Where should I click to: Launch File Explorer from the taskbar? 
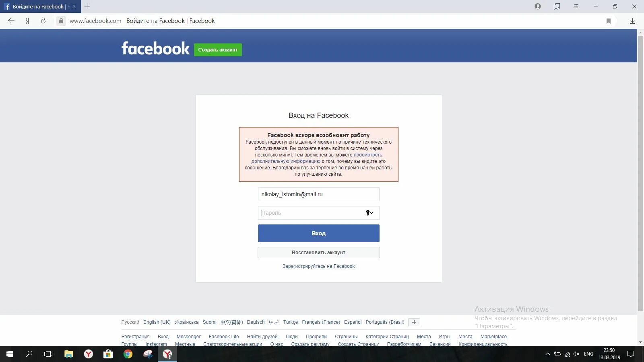pyautogui.click(x=69, y=354)
